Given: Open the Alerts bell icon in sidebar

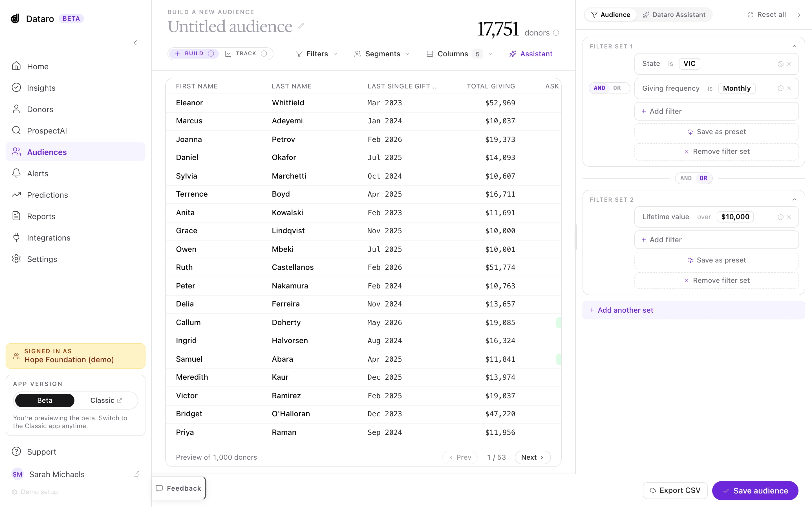Looking at the screenshot, I should [16, 173].
